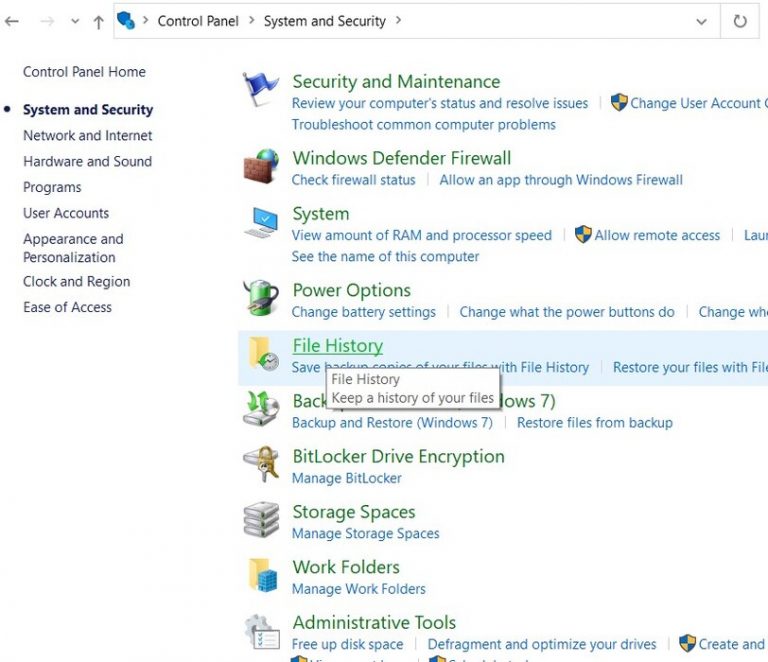The image size is (768, 662).
Task: Refresh the Control Panel view
Action: pos(740,21)
